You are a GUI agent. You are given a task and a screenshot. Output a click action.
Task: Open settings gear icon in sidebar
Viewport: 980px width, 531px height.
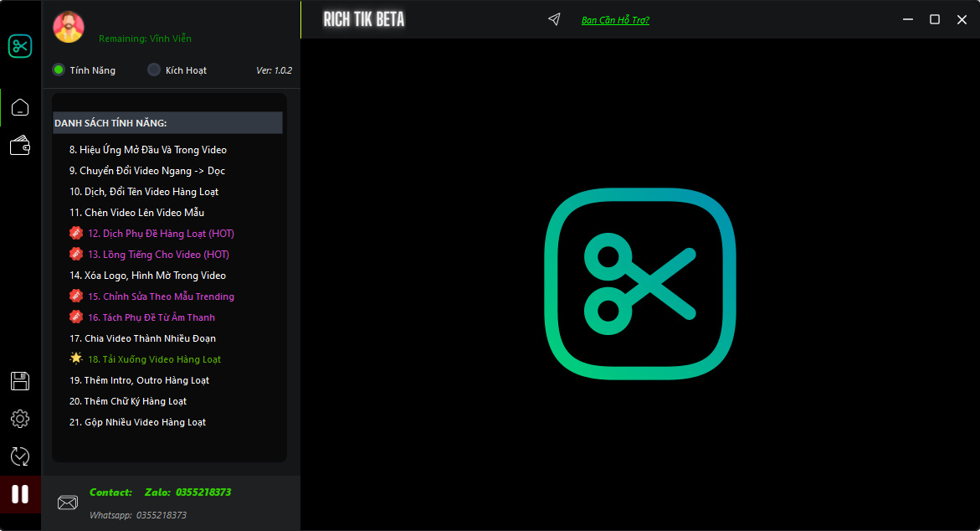20,419
